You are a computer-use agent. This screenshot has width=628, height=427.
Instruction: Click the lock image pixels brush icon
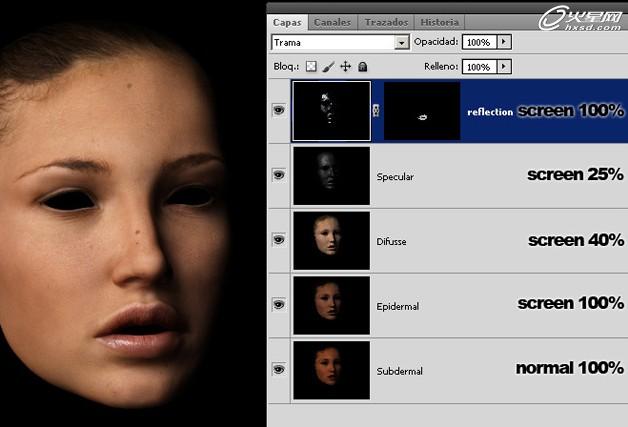click(328, 66)
